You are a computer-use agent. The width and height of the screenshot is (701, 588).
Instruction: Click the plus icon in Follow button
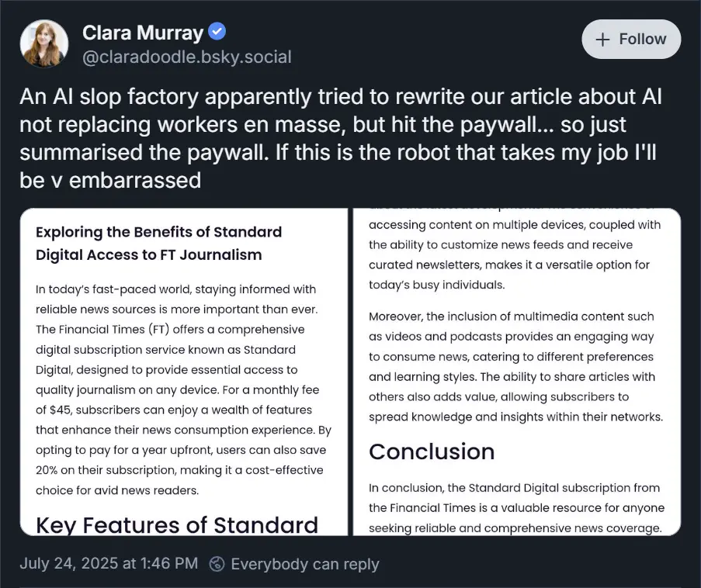point(602,40)
